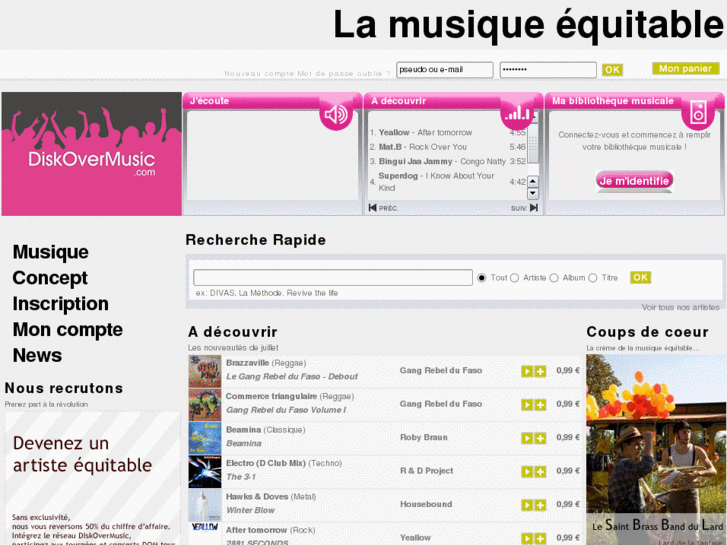Open artist Roby Braun

pyautogui.click(x=424, y=437)
